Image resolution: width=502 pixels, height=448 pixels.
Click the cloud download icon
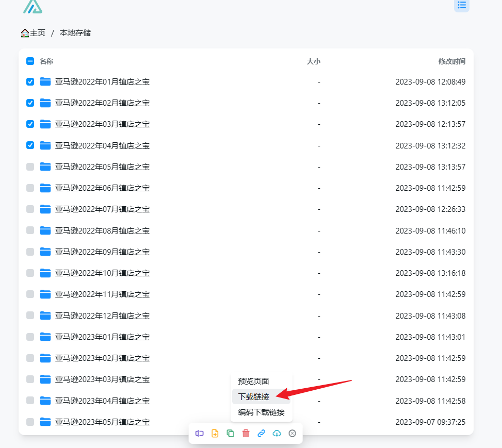tap(277, 434)
